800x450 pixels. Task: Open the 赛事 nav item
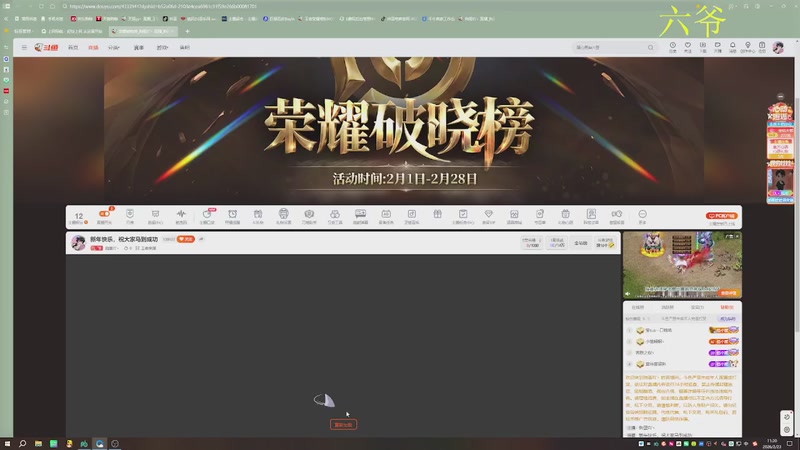(138, 47)
